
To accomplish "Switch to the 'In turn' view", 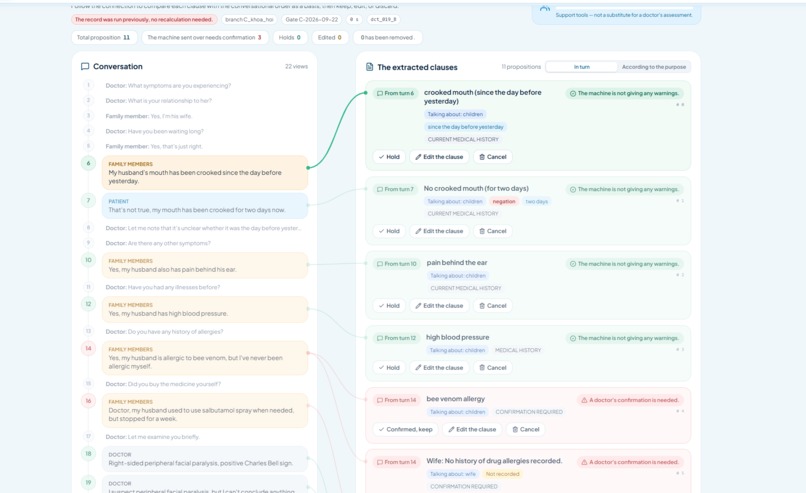I will pyautogui.click(x=581, y=67).
